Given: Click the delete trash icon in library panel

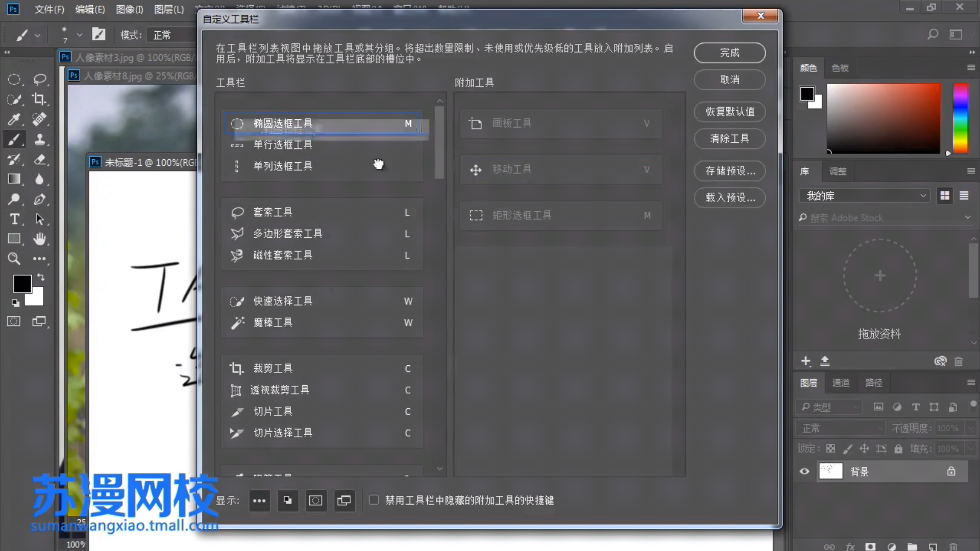Looking at the screenshot, I should pos(958,362).
